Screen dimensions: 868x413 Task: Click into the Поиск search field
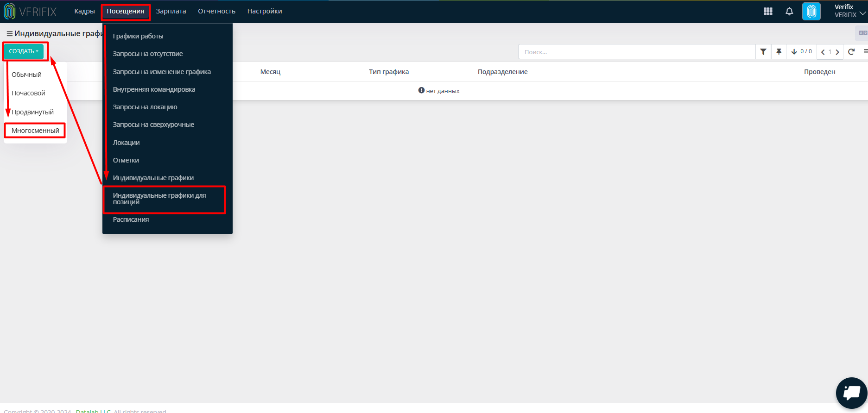click(637, 52)
